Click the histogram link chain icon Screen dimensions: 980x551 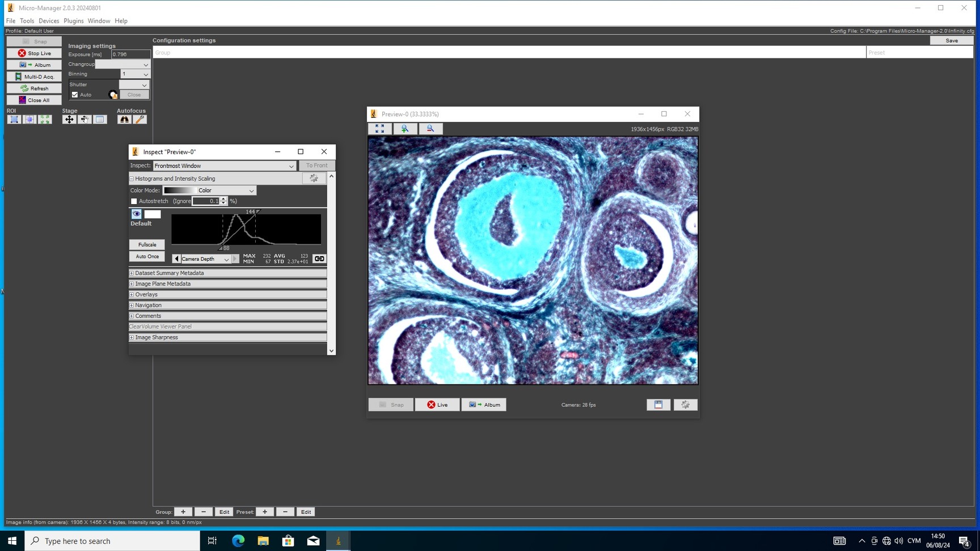tap(319, 259)
